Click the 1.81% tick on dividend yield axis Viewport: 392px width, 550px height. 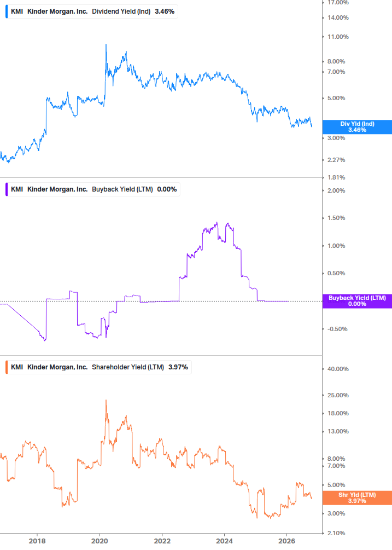[x=336, y=177]
